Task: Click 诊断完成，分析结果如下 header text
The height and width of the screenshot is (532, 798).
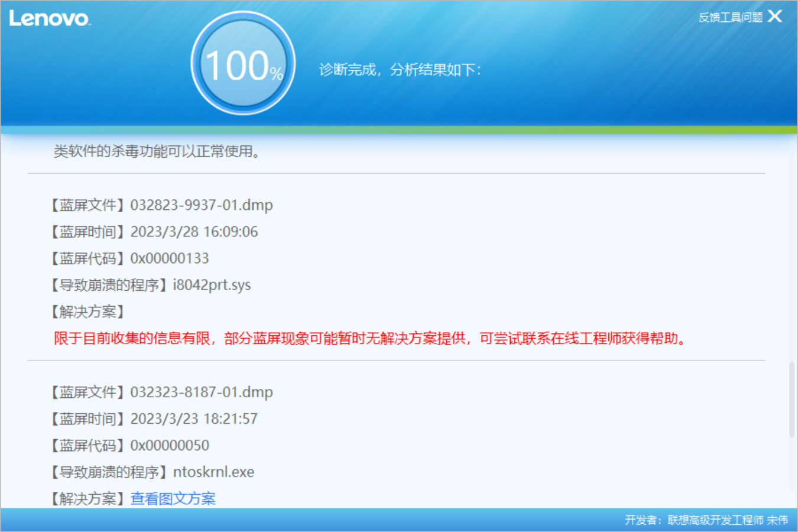Action: pyautogui.click(x=400, y=70)
